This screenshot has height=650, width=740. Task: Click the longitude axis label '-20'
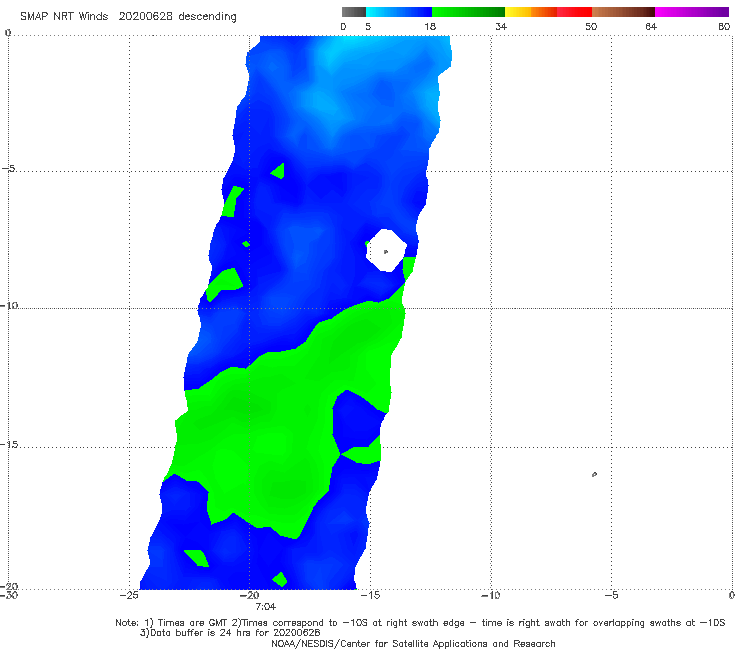(250, 595)
